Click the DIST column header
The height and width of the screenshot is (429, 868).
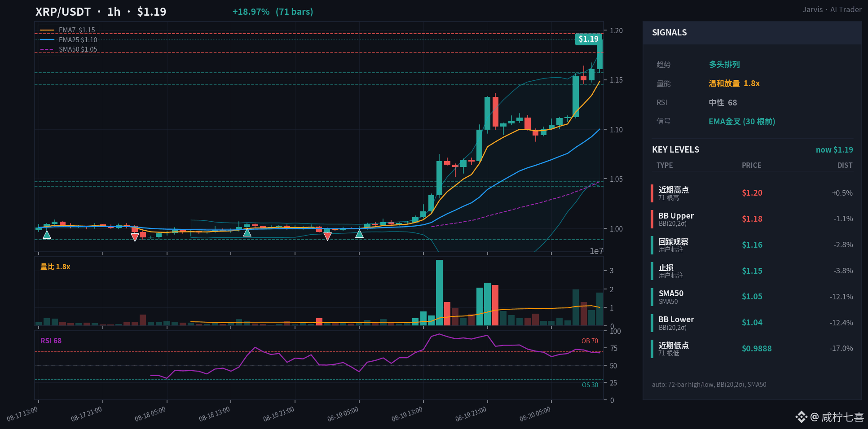pos(845,165)
